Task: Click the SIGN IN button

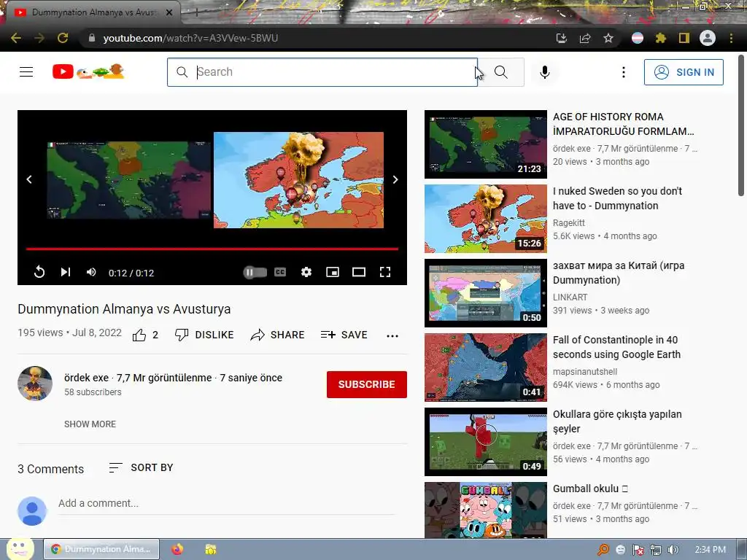Action: [x=683, y=72]
